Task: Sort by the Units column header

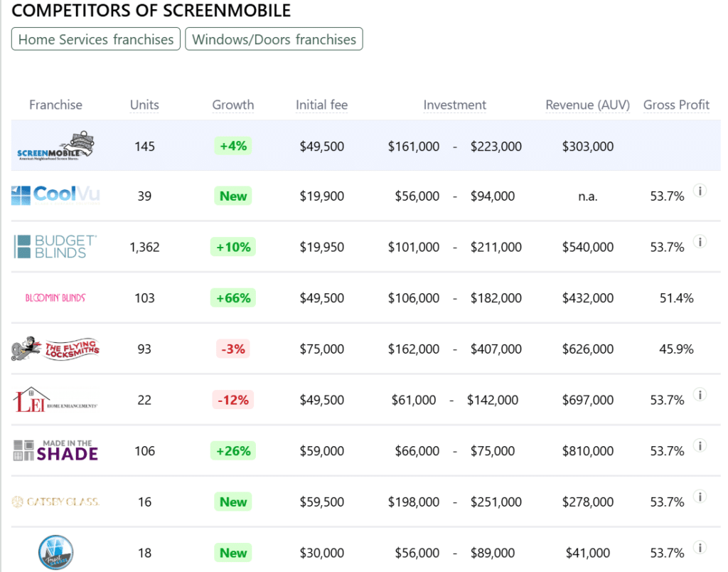Action: pos(144,105)
